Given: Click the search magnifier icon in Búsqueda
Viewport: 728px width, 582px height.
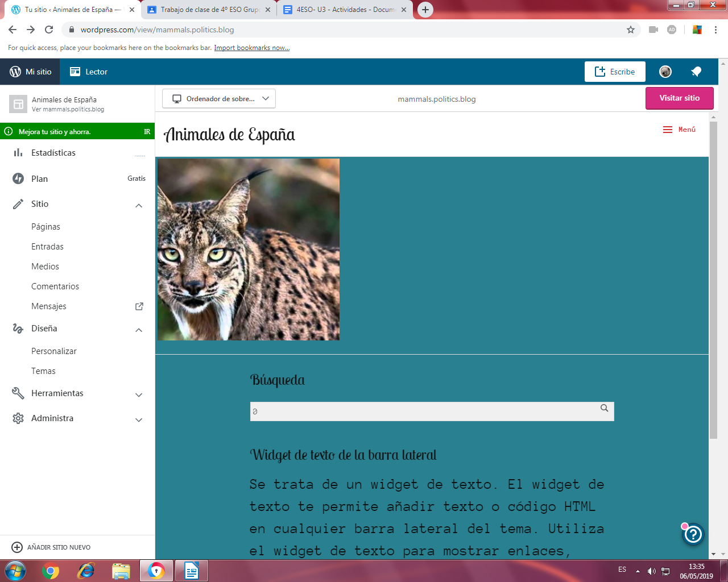Looking at the screenshot, I should pos(604,408).
